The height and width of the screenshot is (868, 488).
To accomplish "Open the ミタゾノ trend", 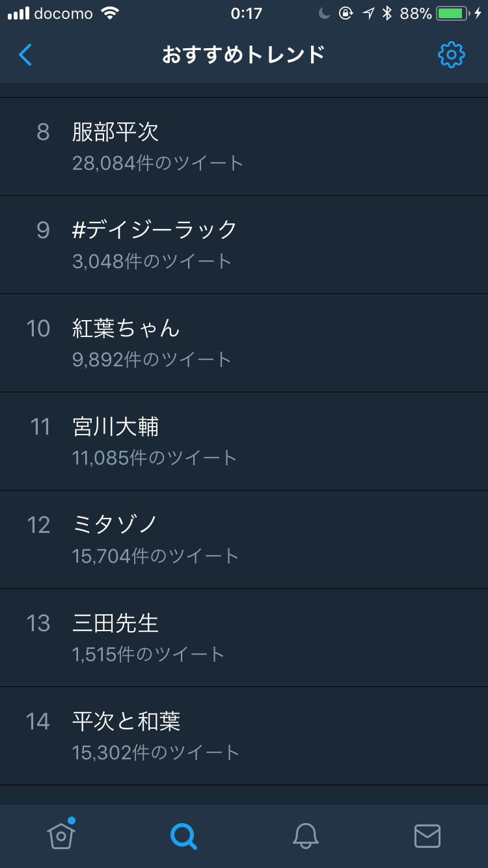I will [x=116, y=524].
